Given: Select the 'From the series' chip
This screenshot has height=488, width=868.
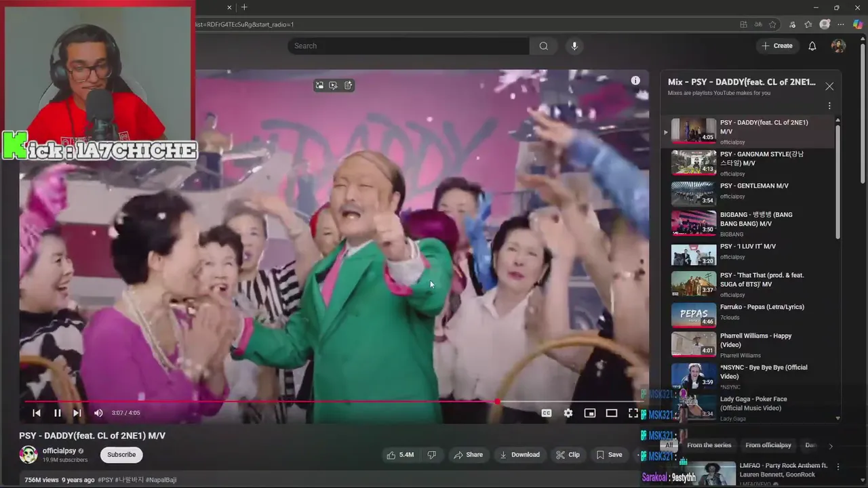Looking at the screenshot, I should click(x=709, y=445).
